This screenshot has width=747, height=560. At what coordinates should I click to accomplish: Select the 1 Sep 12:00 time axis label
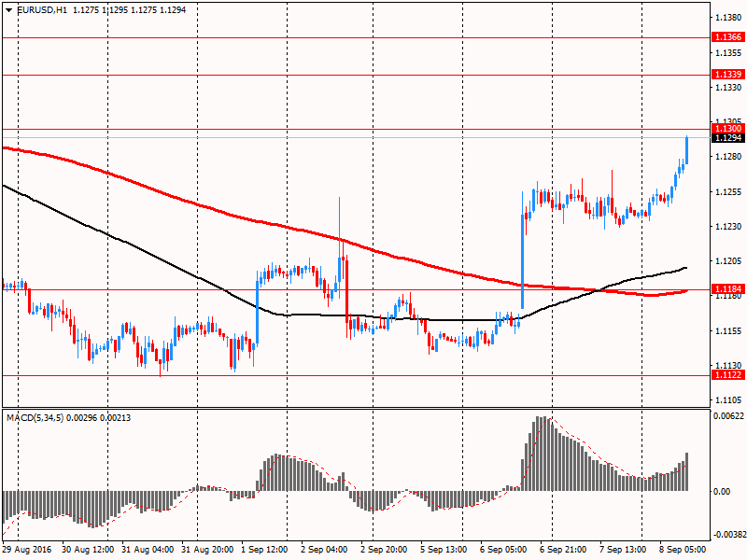click(x=264, y=550)
